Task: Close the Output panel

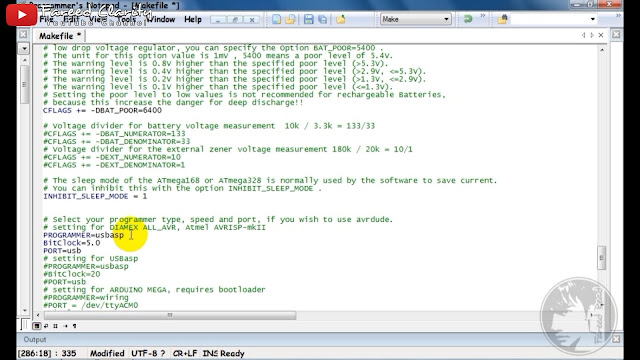Action: pos(616,339)
